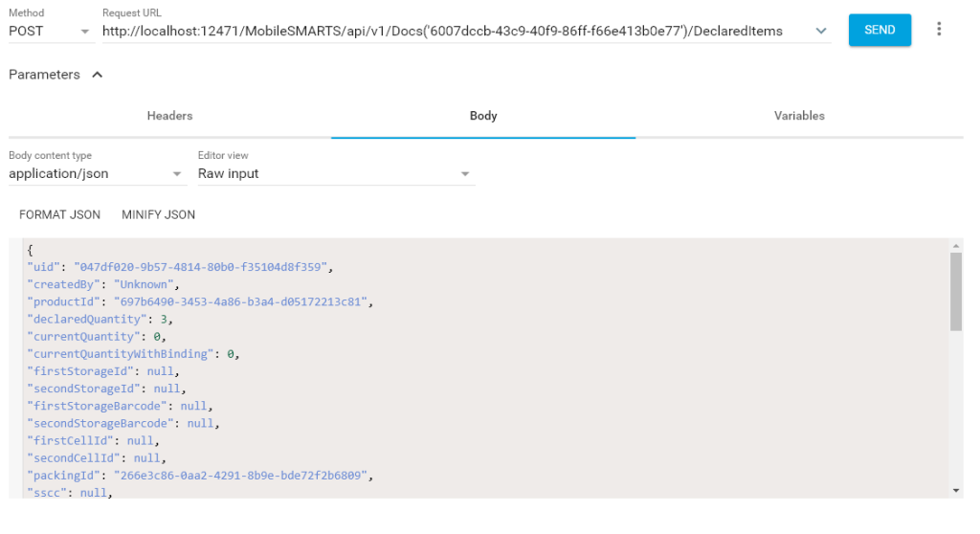Click the scrollbar up arrow in editor

tap(956, 246)
